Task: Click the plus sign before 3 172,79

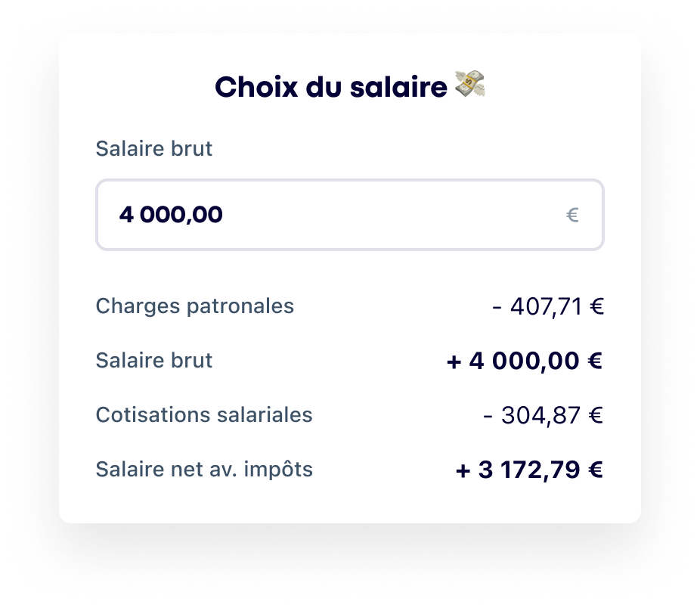Action: pyautogui.click(x=463, y=470)
